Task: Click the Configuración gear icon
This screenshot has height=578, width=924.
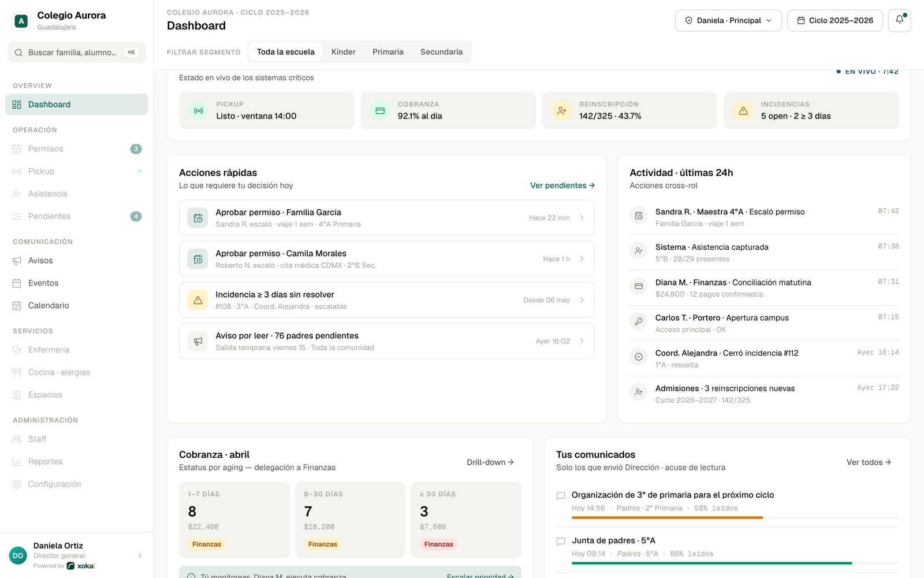Action: (x=17, y=484)
